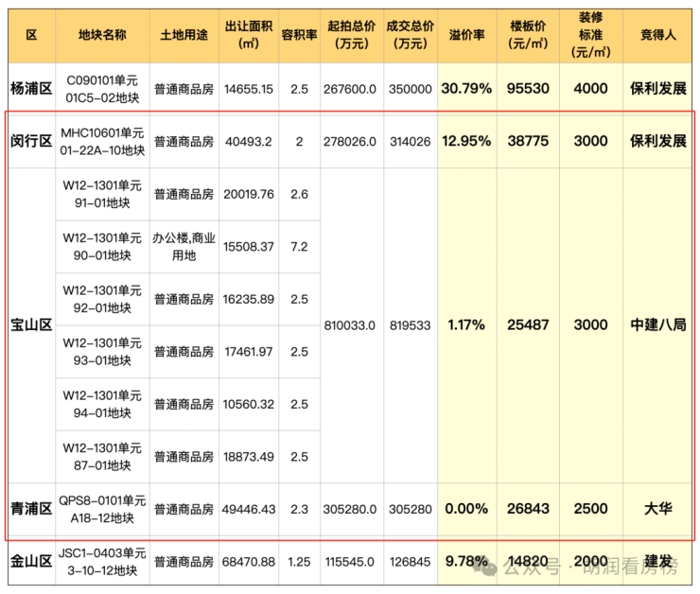700x594 pixels.
Task: Select the 竞得人 column header
Action: [657, 34]
